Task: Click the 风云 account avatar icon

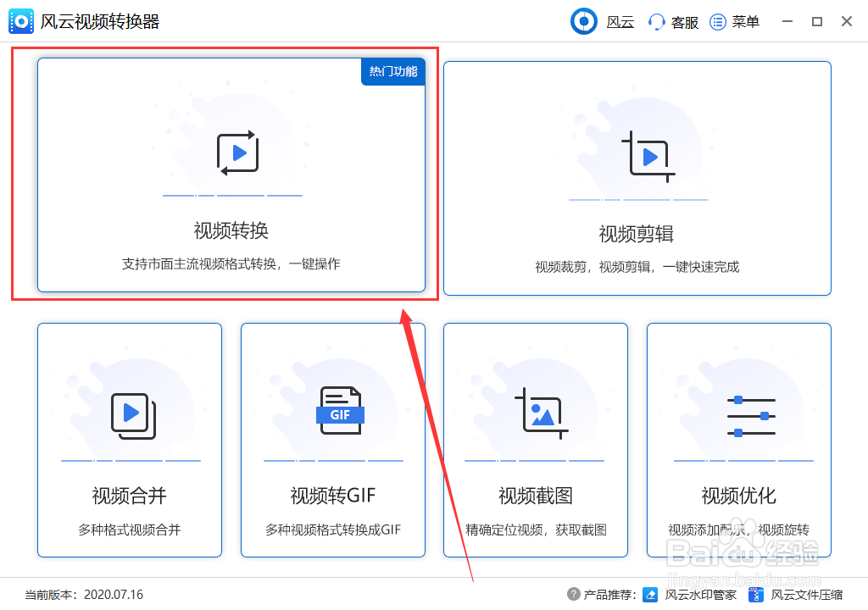Action: point(583,21)
